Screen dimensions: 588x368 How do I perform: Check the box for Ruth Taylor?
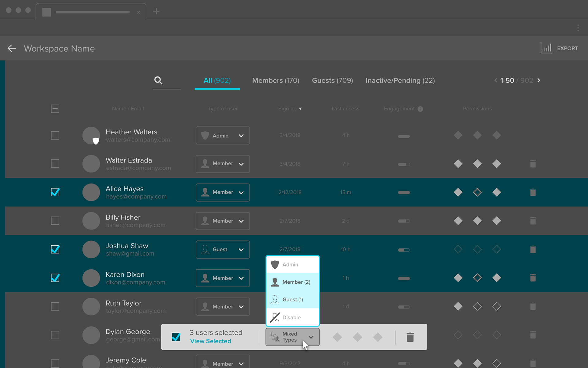[x=55, y=306]
